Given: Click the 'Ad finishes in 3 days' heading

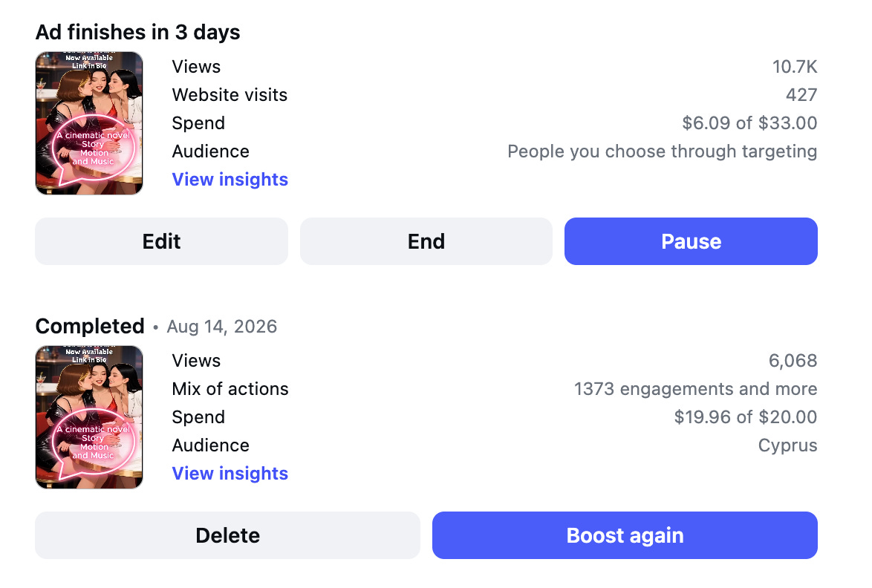Looking at the screenshot, I should (x=138, y=32).
